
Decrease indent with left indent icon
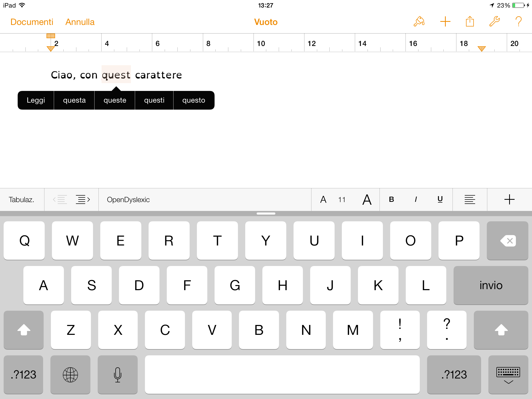(x=60, y=199)
